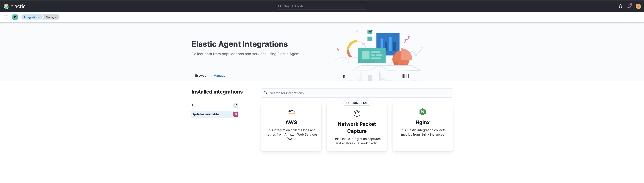Viewport: 644px width, 183px height.
Task: Switch to the Browse tab
Action: point(200,75)
